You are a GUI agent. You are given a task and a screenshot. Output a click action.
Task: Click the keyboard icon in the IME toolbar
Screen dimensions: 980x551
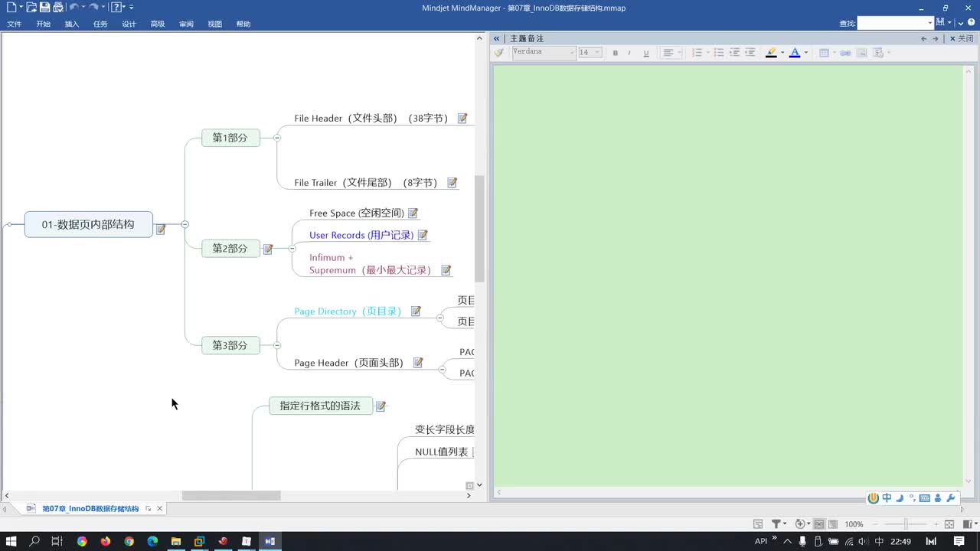924,498
